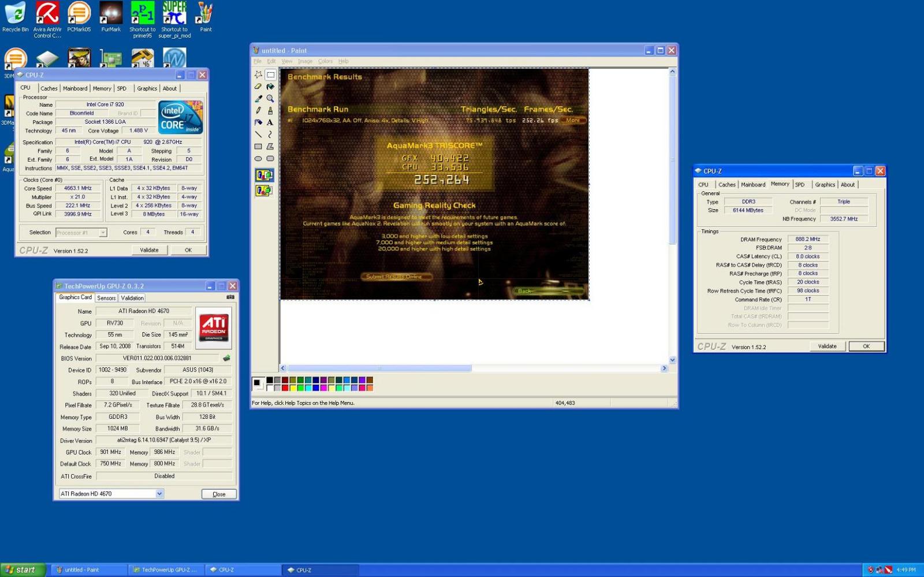Click the Close button in GPU-Z

coord(219,494)
